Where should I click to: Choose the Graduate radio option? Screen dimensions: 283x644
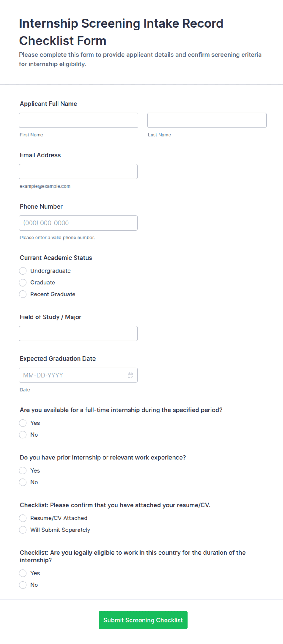[x=23, y=283]
